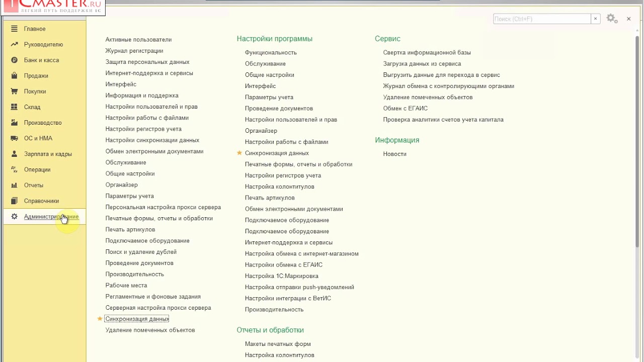Open Активные пользователи
This screenshot has width=644, height=362.
pyautogui.click(x=138, y=39)
